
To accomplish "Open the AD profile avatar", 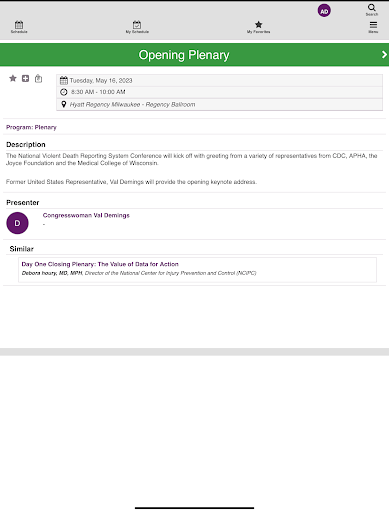I will pos(324,11).
